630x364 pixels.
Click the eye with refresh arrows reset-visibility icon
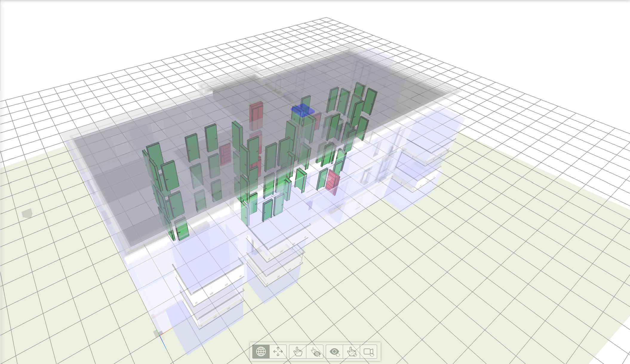coord(335,351)
